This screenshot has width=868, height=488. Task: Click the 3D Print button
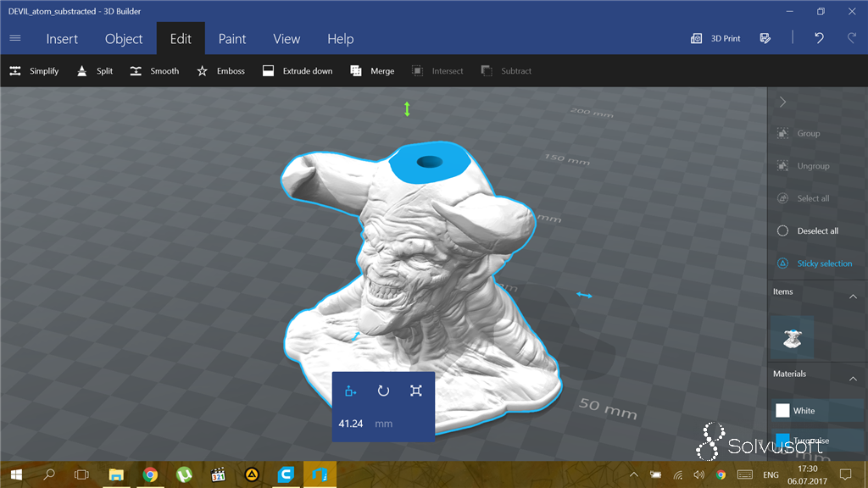pos(715,38)
